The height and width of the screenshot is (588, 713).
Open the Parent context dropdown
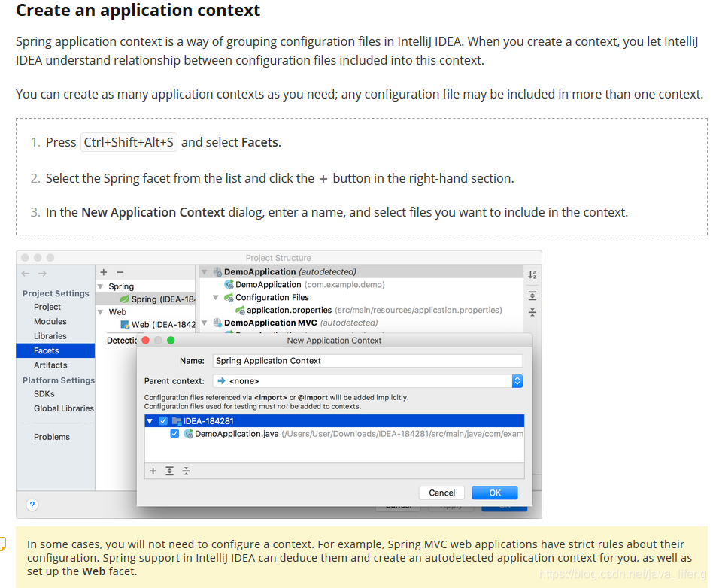point(517,380)
